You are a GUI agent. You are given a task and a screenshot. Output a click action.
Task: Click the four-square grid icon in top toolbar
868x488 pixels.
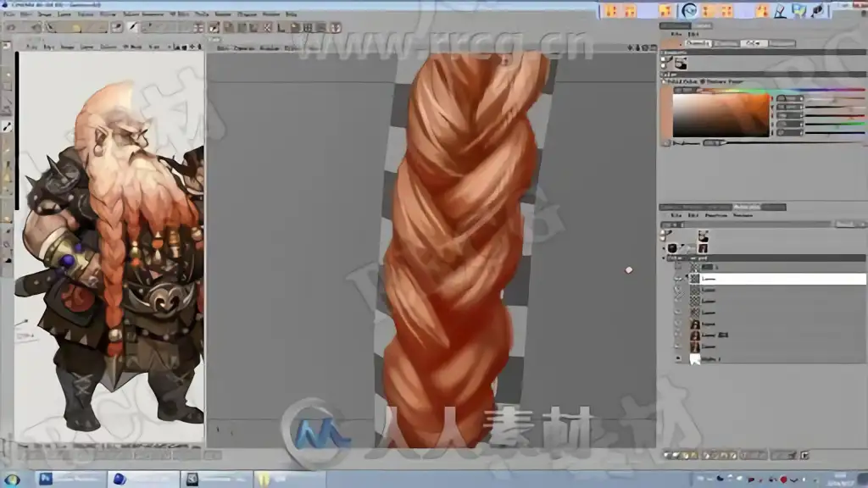(x=308, y=27)
